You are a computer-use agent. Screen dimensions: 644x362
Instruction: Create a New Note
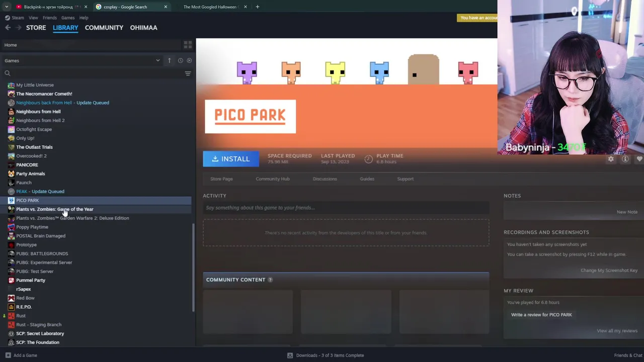[x=627, y=212]
